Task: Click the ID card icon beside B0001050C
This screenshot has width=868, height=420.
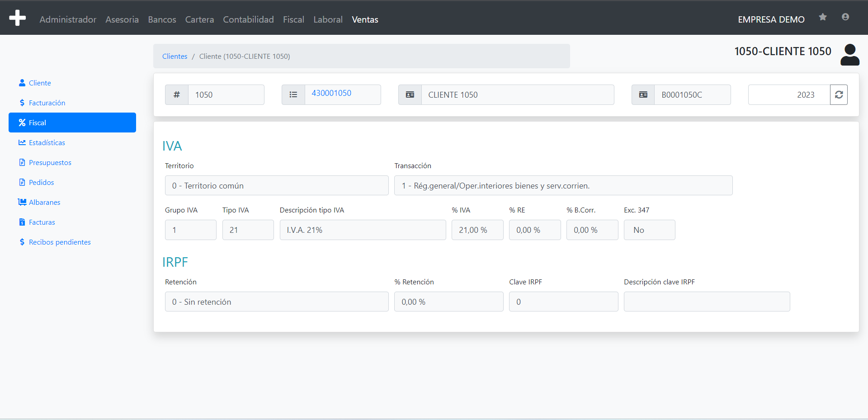Action: point(643,94)
